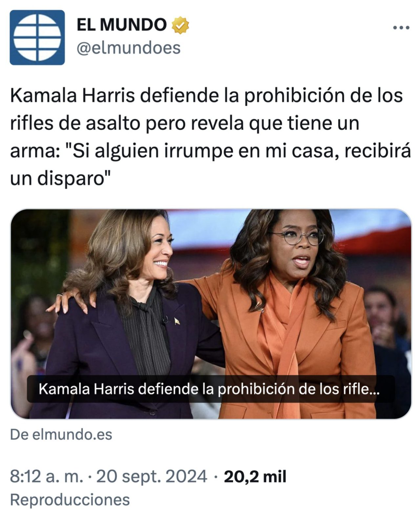View the 20,2 mil view count
The image size is (420, 518).
(255, 477)
